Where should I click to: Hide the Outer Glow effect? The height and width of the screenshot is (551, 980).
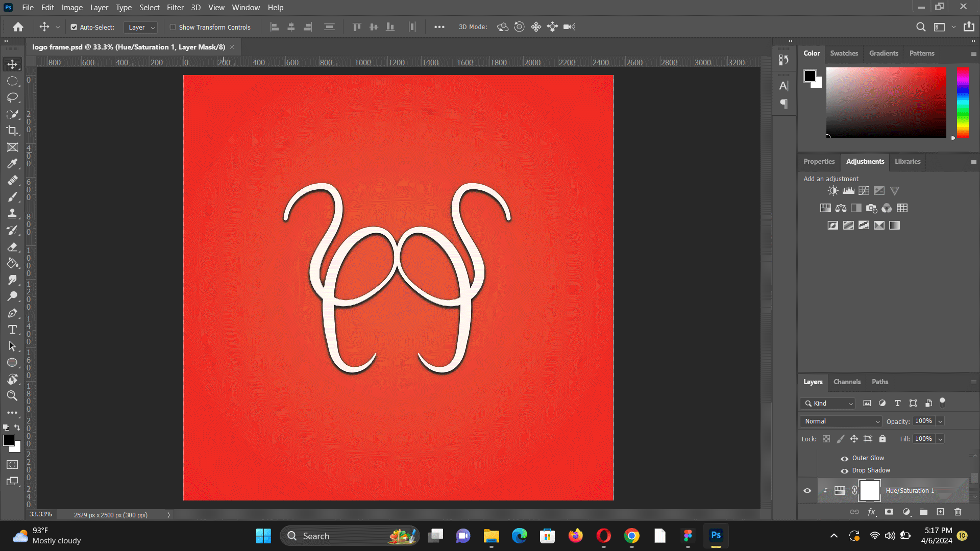(x=845, y=459)
